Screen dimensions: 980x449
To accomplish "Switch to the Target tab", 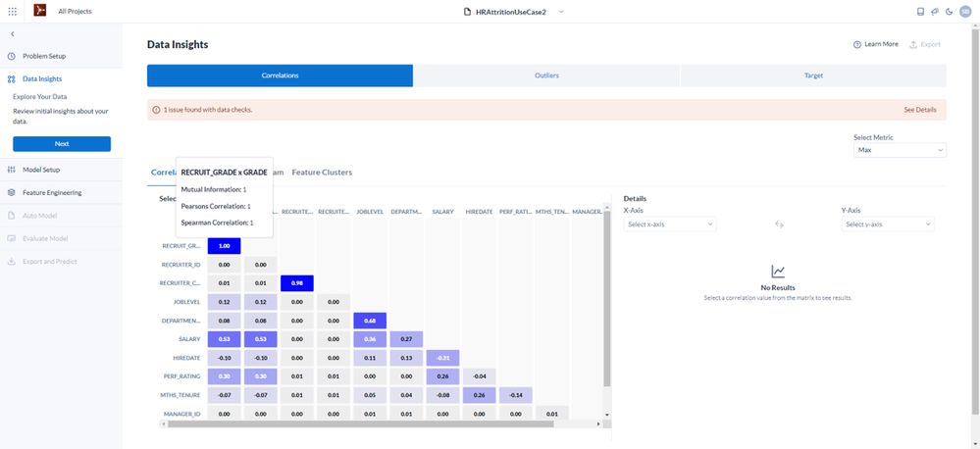I will pos(813,75).
